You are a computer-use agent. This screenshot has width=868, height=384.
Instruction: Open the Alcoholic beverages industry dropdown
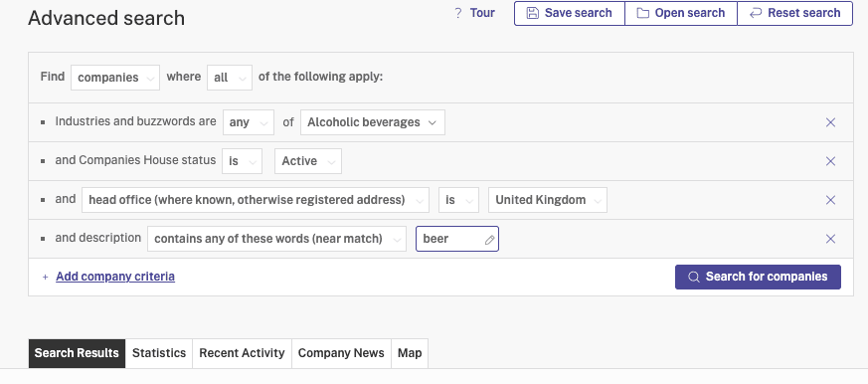coord(373,122)
